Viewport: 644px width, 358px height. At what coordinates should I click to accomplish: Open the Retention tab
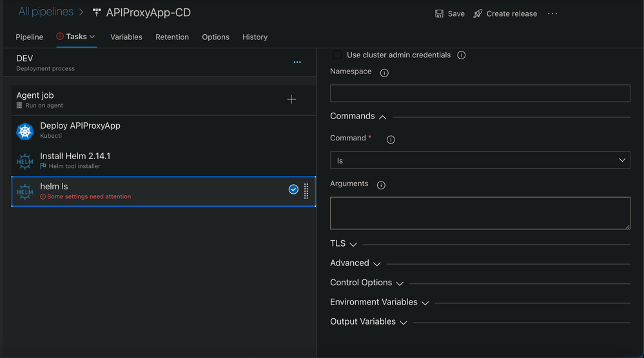172,37
